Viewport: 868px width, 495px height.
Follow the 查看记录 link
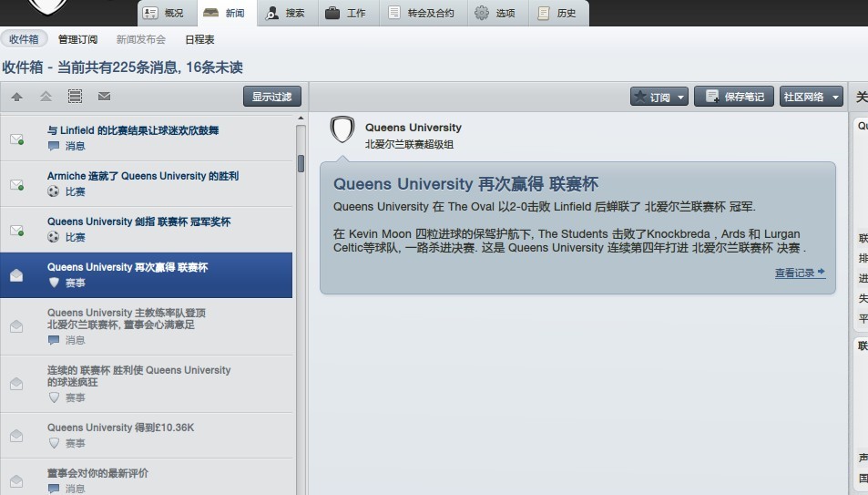(800, 273)
